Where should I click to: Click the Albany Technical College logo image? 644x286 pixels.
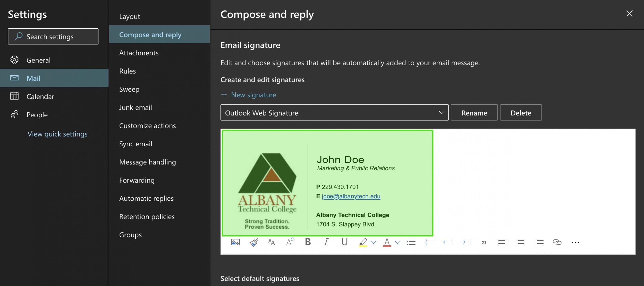(x=267, y=191)
